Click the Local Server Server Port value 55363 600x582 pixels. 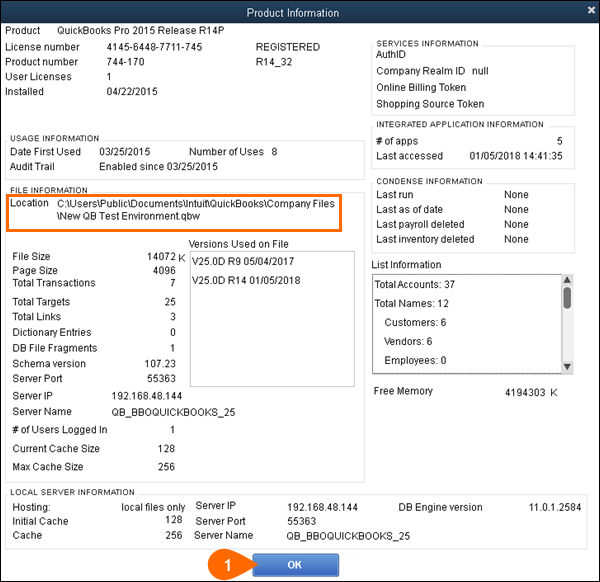302,521
